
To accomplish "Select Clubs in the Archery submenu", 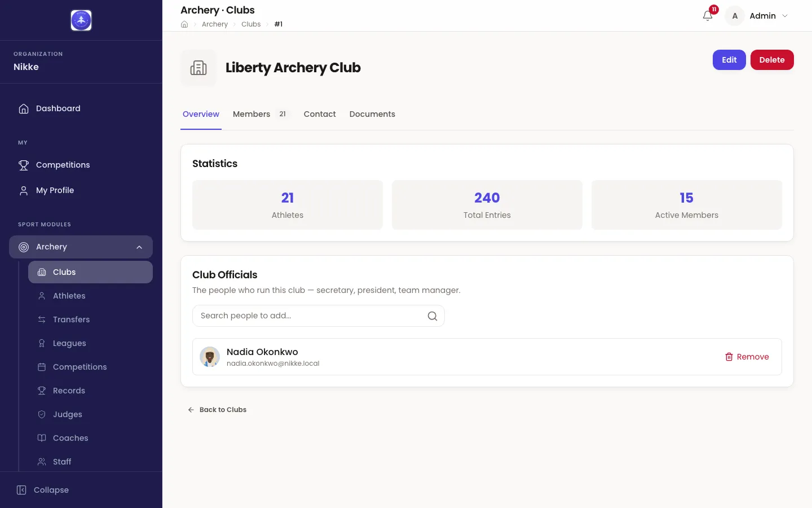I will [x=90, y=272].
